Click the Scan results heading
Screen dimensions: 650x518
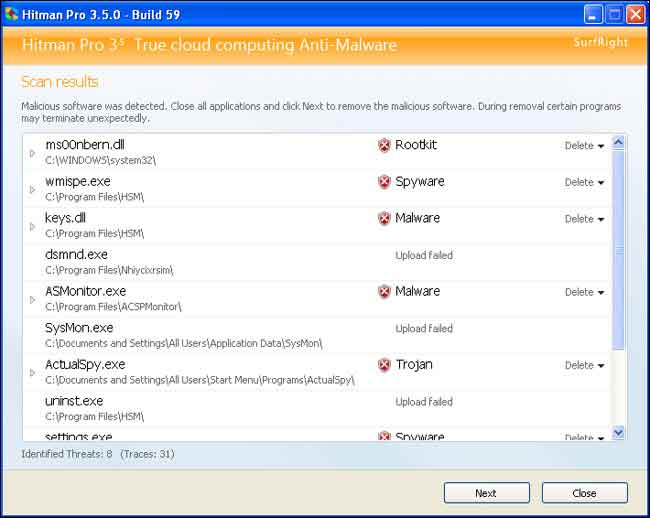[x=60, y=82]
